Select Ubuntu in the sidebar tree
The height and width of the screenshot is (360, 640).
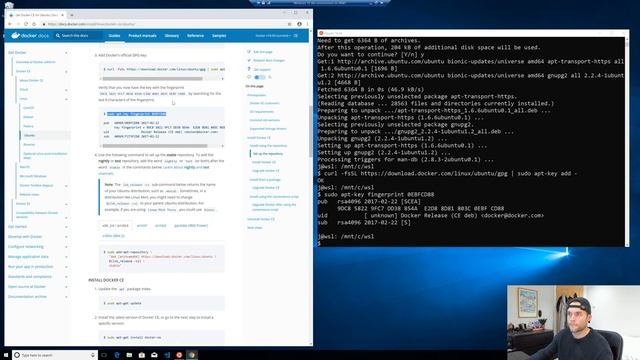29,135
